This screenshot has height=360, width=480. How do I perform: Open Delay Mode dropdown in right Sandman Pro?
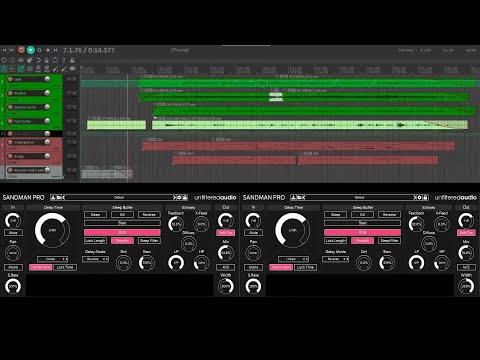pos(336,259)
